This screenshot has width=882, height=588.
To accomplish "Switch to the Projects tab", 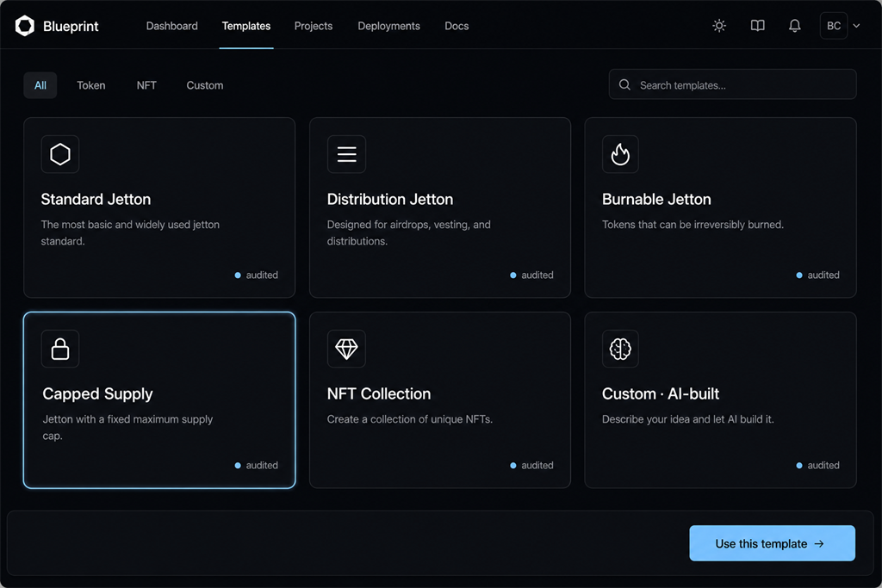I will tap(314, 26).
